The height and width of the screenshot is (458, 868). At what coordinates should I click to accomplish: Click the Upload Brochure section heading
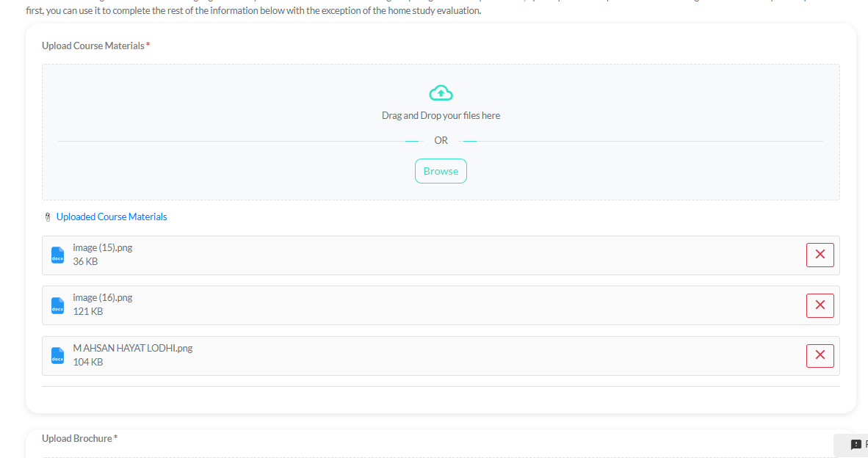tap(77, 438)
